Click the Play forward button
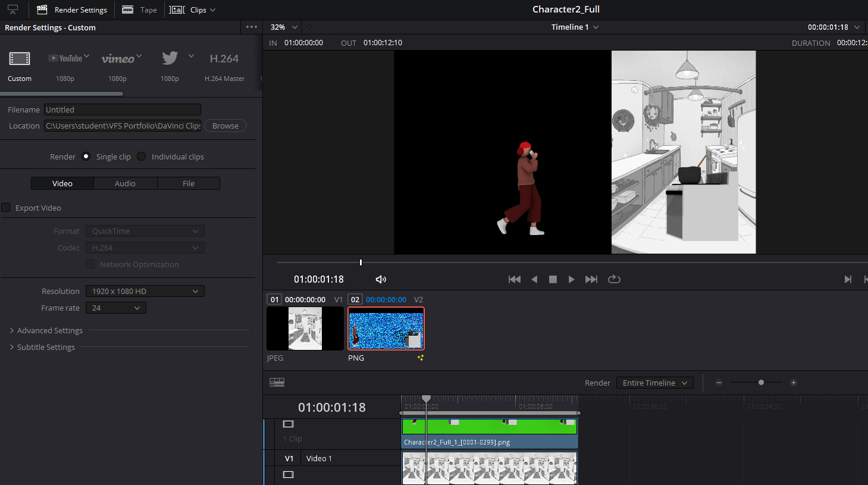This screenshot has width=868, height=485. click(571, 279)
